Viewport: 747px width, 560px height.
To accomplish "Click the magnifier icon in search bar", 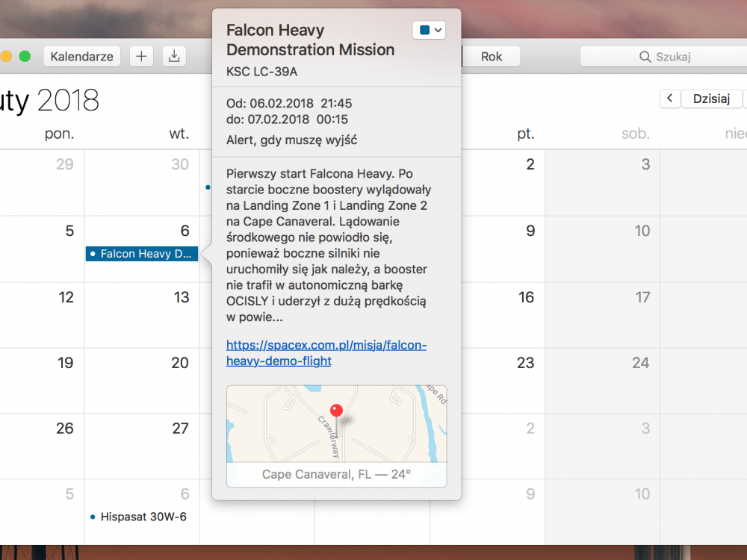I will tap(645, 57).
